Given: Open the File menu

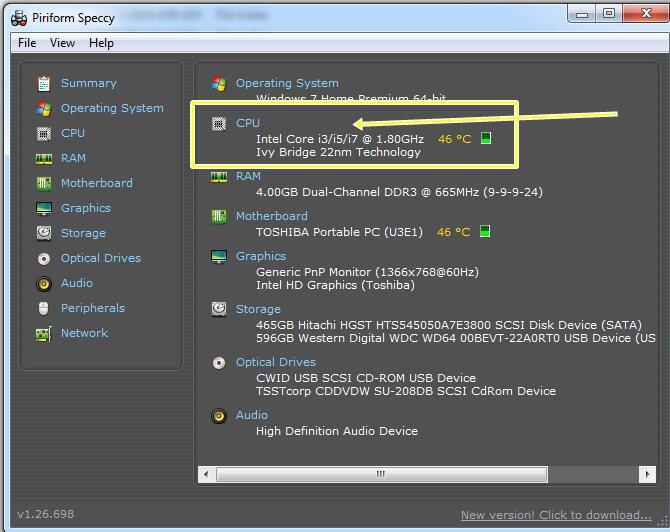Looking at the screenshot, I should [27, 43].
